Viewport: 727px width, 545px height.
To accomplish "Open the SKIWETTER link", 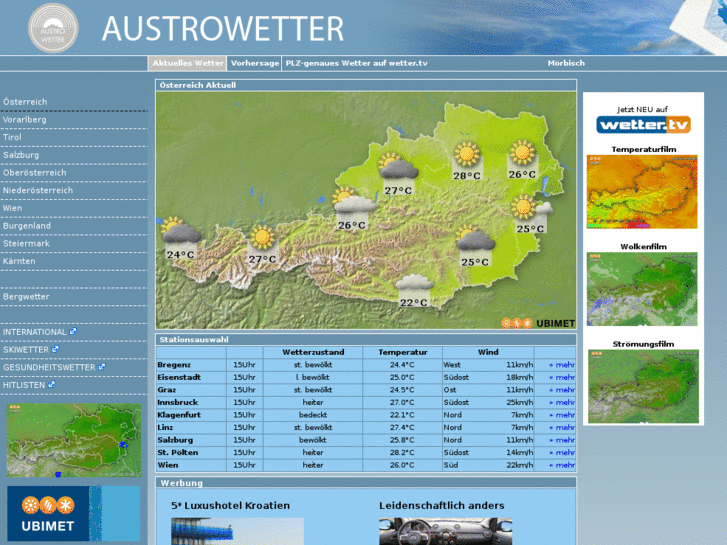I will (26, 349).
